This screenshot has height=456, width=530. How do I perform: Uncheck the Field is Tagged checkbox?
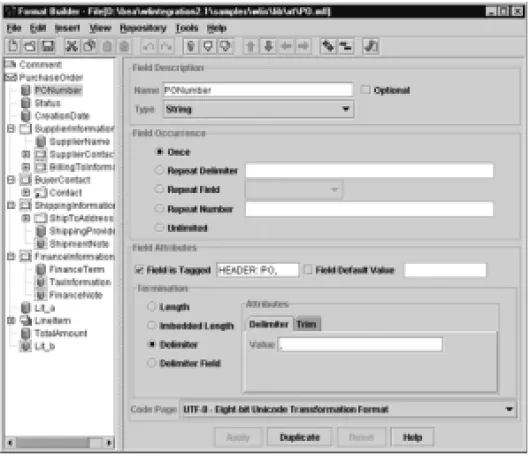pyautogui.click(x=139, y=270)
